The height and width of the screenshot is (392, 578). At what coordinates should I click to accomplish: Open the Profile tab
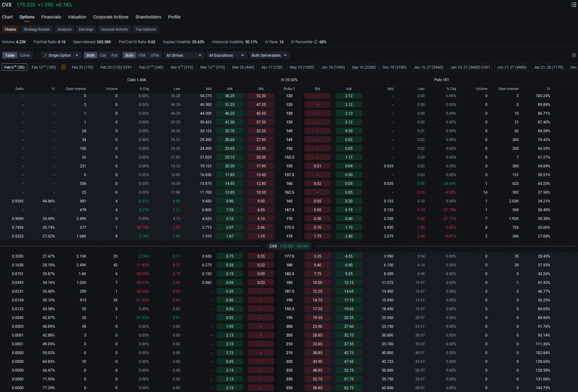tap(174, 17)
